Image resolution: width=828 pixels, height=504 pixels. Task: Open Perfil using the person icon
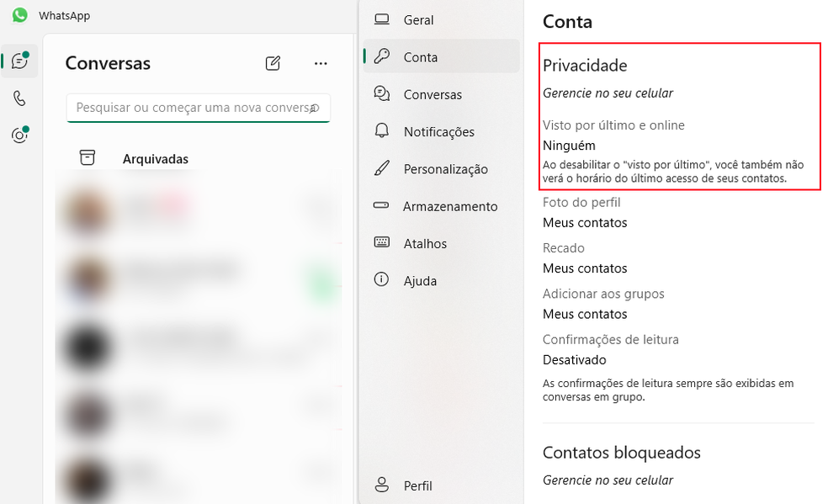pos(383,485)
